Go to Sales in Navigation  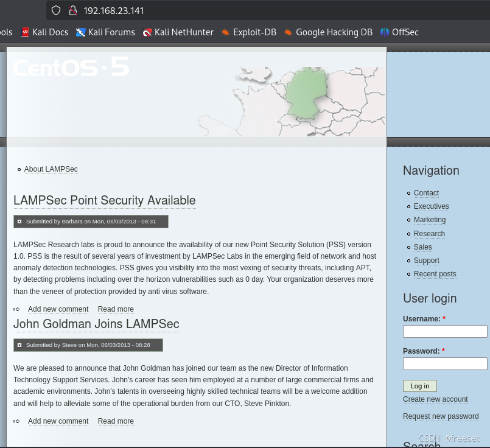(422, 247)
